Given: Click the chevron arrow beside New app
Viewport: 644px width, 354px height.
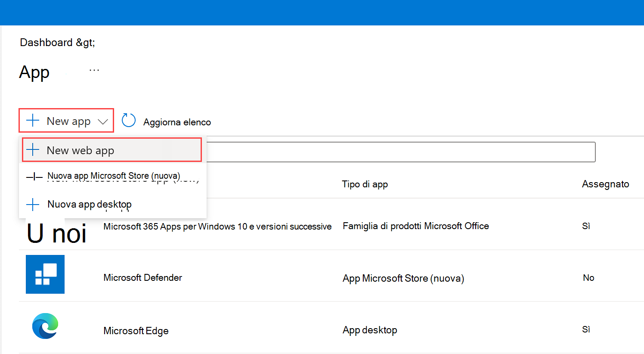Looking at the screenshot, I should pyautogui.click(x=102, y=122).
